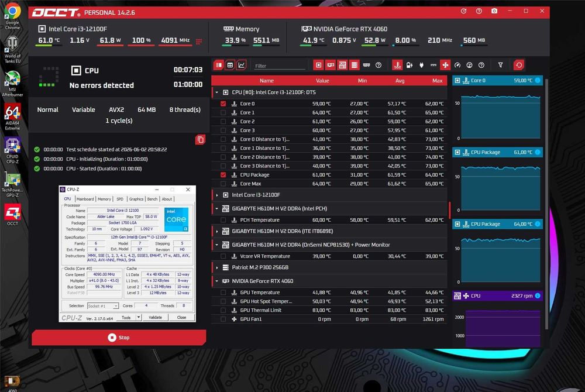585x392 pixels.
Task: Toggle the fan sensor type filter icon
Action: tap(445, 66)
